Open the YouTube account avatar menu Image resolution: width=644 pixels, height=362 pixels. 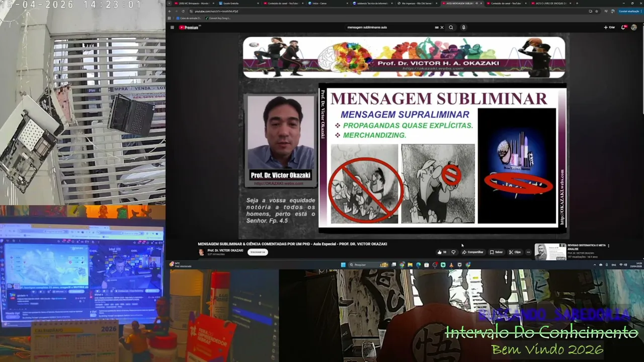click(634, 28)
